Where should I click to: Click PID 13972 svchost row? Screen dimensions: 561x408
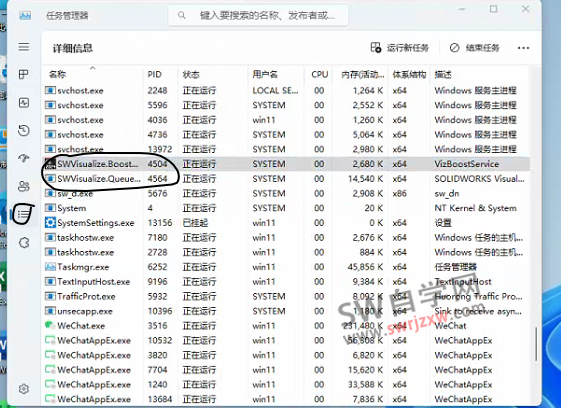tap(286, 149)
